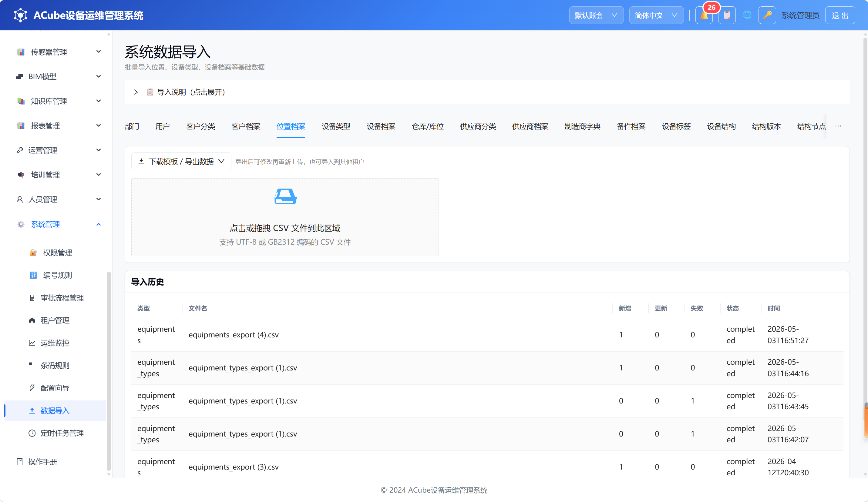Click the upload inbox icon in the drop zone
This screenshot has width=868, height=502.
coord(285,196)
